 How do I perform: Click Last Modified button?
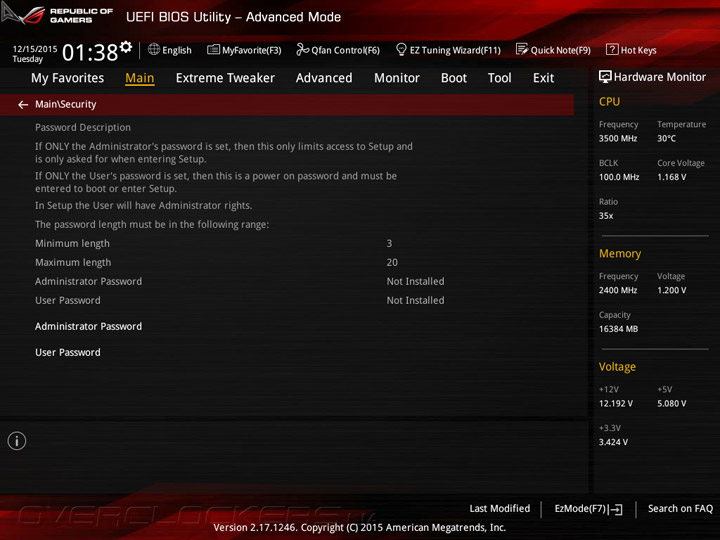(x=500, y=508)
